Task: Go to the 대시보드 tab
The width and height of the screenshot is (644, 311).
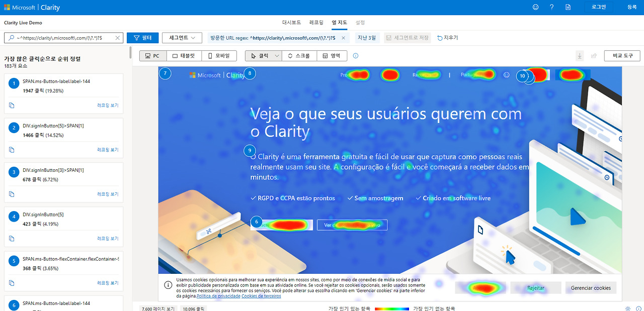Action: (292, 23)
